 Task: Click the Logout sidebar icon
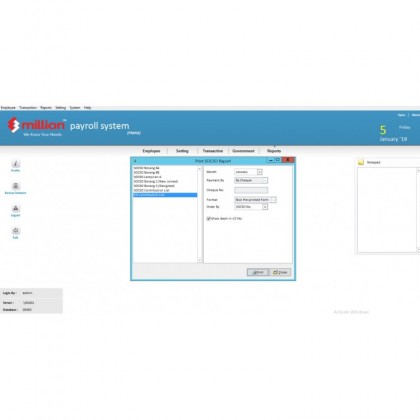[x=16, y=209]
